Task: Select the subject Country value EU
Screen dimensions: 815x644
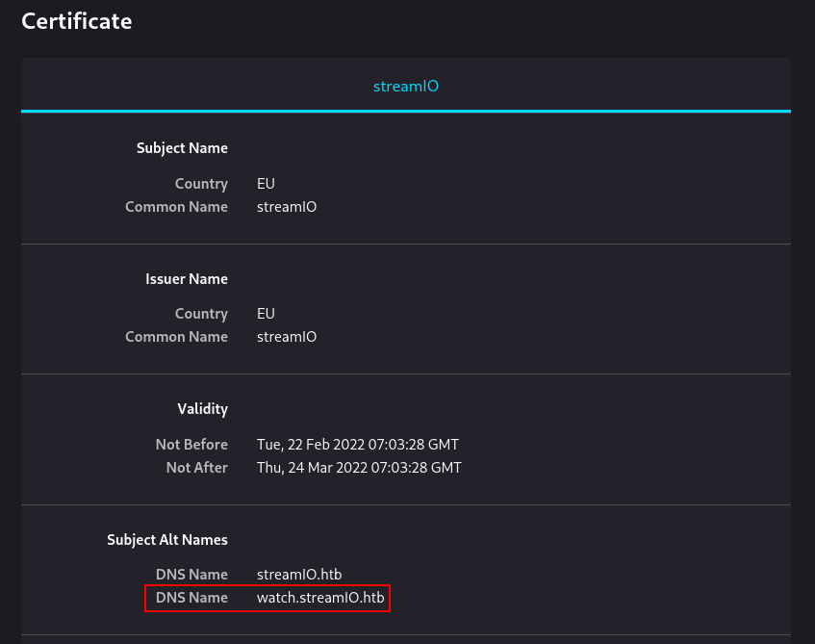Action: pyautogui.click(x=266, y=184)
